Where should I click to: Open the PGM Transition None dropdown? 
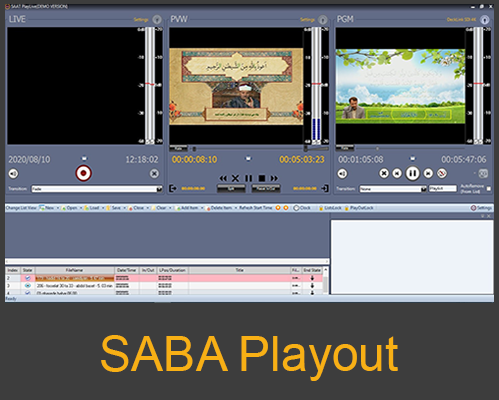[x=393, y=189]
